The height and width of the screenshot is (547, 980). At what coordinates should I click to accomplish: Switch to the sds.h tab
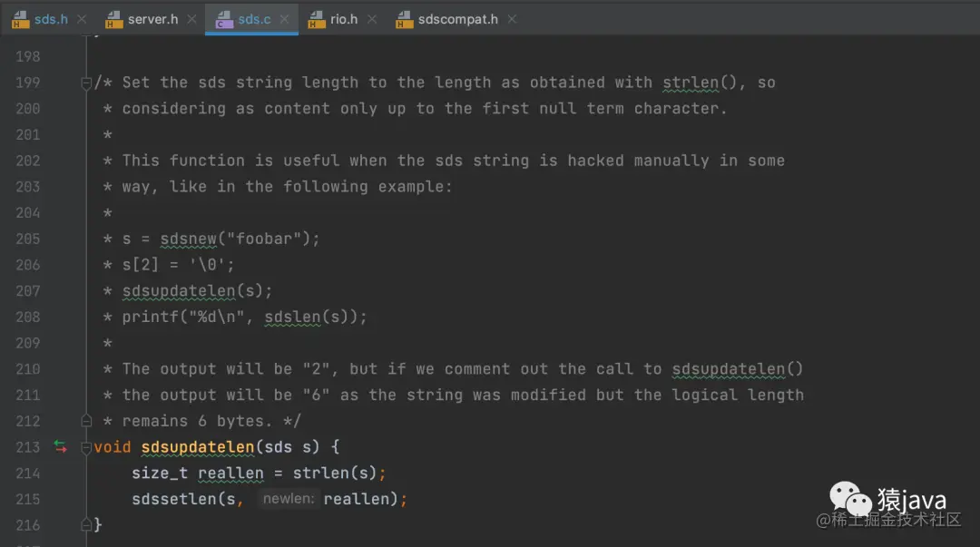tap(51, 19)
